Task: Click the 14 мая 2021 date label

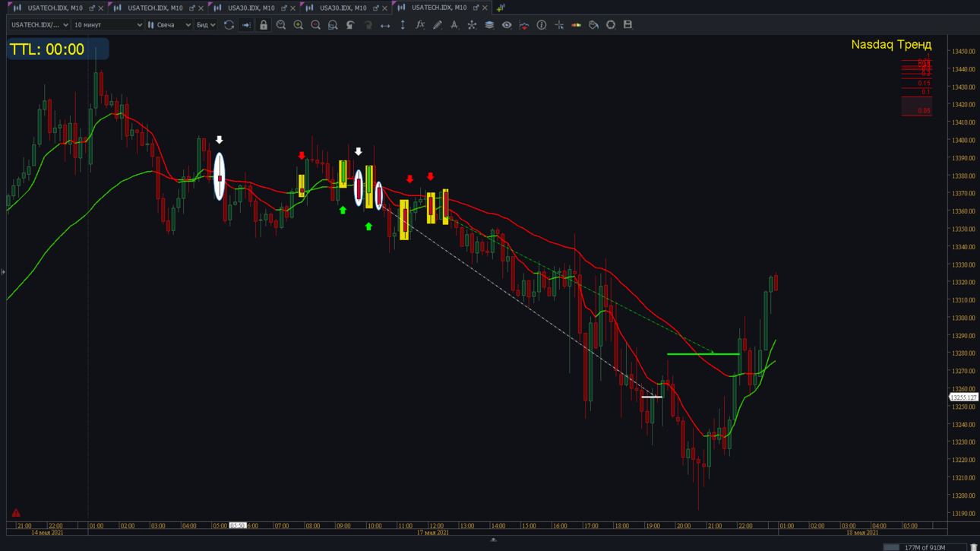Action: (x=46, y=533)
